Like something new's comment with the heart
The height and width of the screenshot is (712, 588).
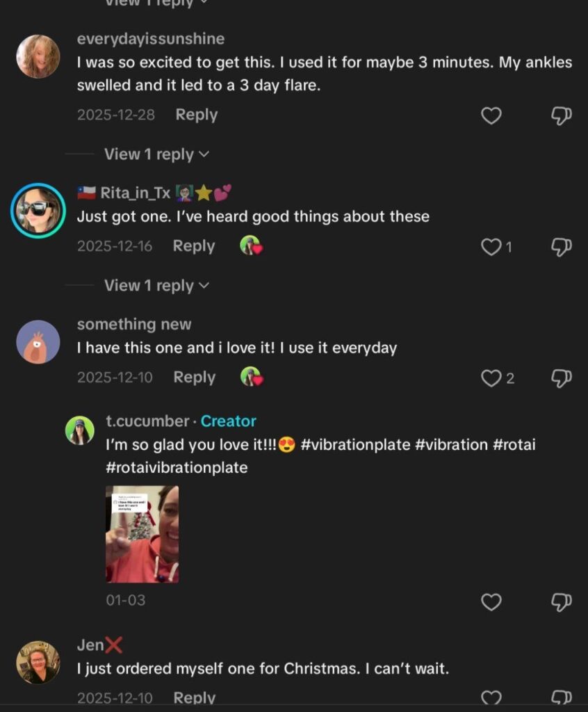coord(491,378)
